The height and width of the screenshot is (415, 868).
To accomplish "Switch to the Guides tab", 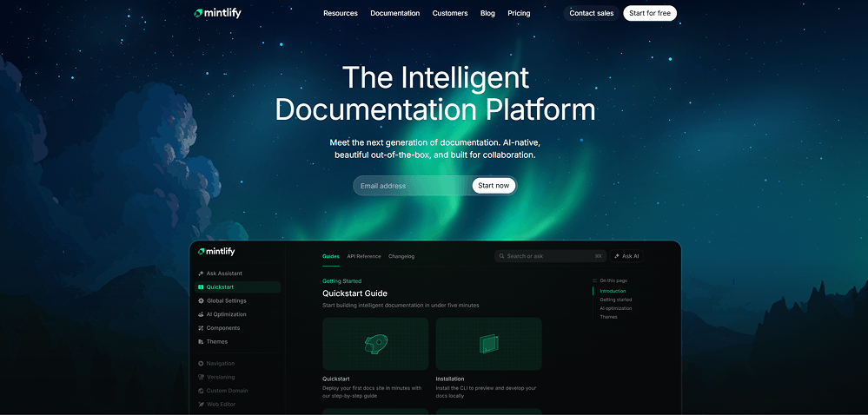I will pos(331,256).
